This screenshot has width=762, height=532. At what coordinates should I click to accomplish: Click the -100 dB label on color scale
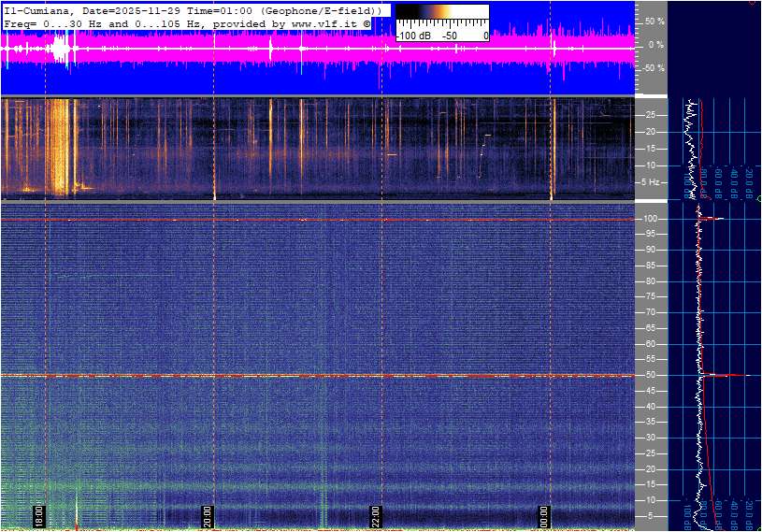pos(411,36)
